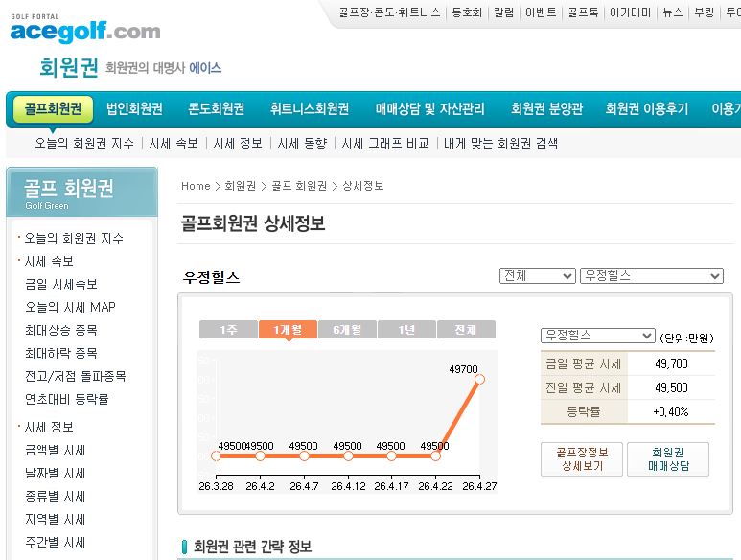
Task: Open the 동호회 top menu
Action: tap(467, 12)
